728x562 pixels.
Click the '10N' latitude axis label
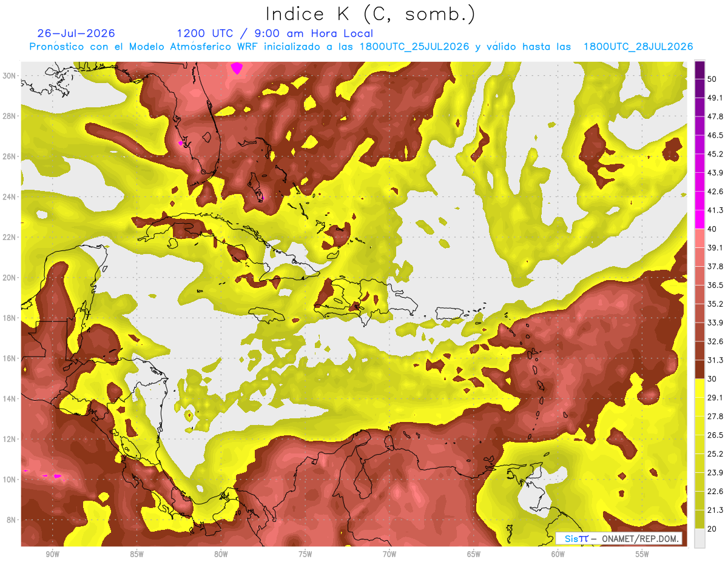point(9,480)
